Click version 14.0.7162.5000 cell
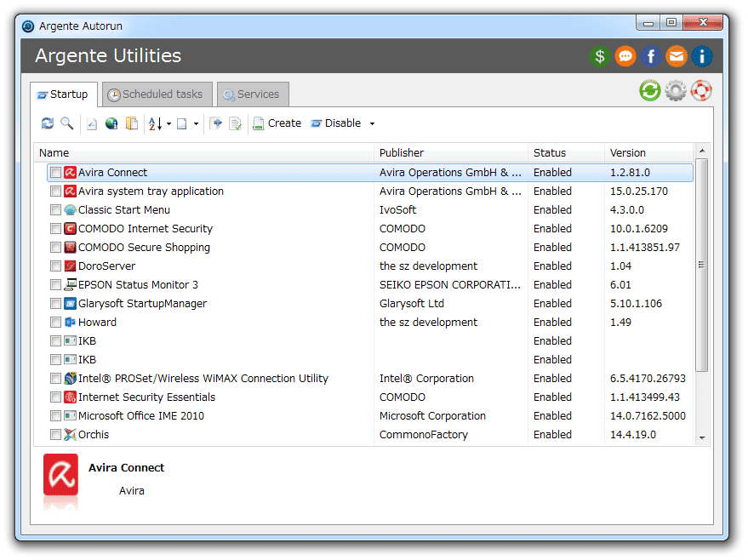The width and height of the screenshot is (748, 560). (648, 416)
